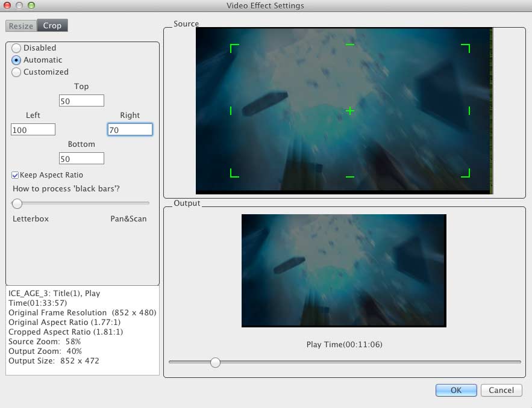532x408 pixels.
Task: Click the top-right green crop corner handle
Action: (x=466, y=48)
